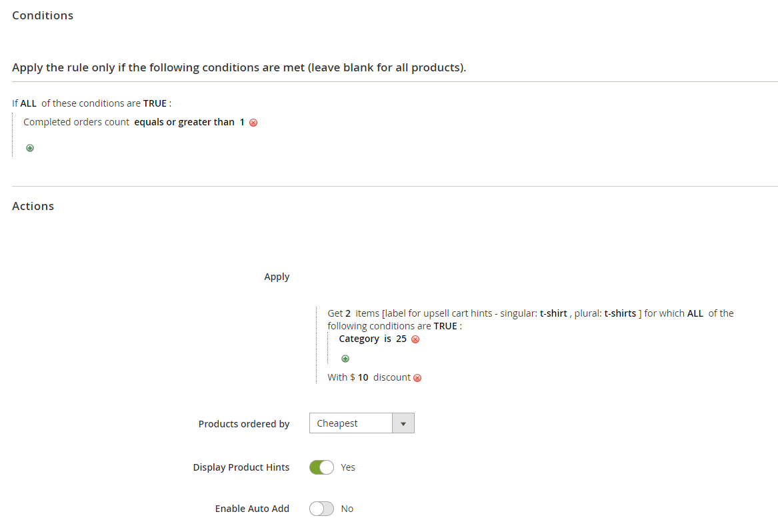Add a condition under Get 2 items
The width and height of the screenshot is (778, 532).
coord(345,359)
